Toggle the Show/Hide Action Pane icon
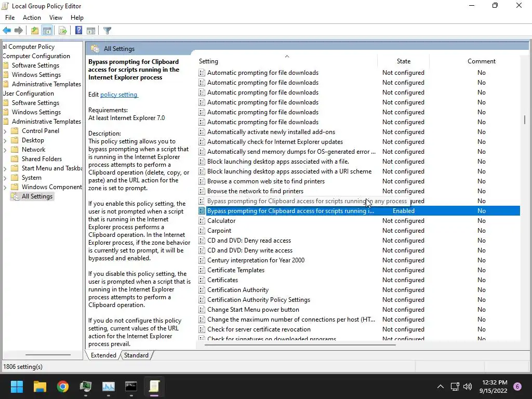 coord(91,31)
